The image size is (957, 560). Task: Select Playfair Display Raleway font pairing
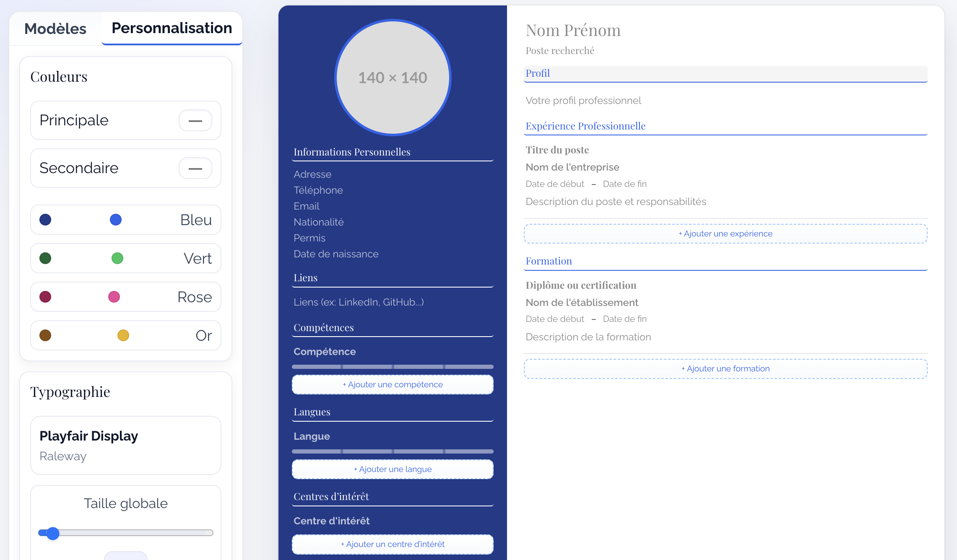pyautogui.click(x=125, y=445)
